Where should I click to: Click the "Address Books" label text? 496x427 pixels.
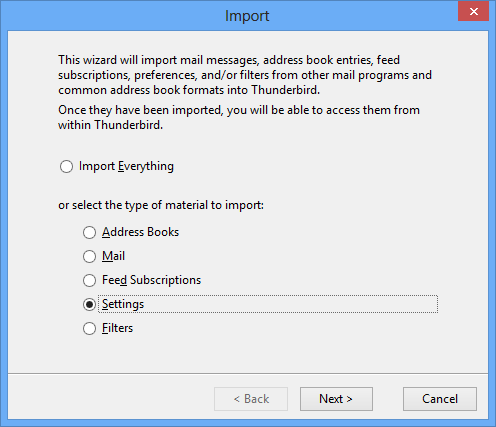140,232
